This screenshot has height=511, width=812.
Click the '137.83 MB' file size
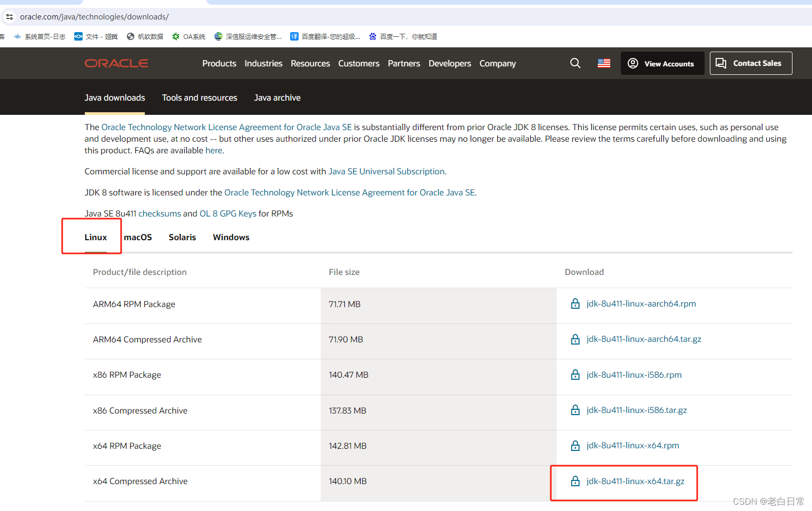coord(348,410)
